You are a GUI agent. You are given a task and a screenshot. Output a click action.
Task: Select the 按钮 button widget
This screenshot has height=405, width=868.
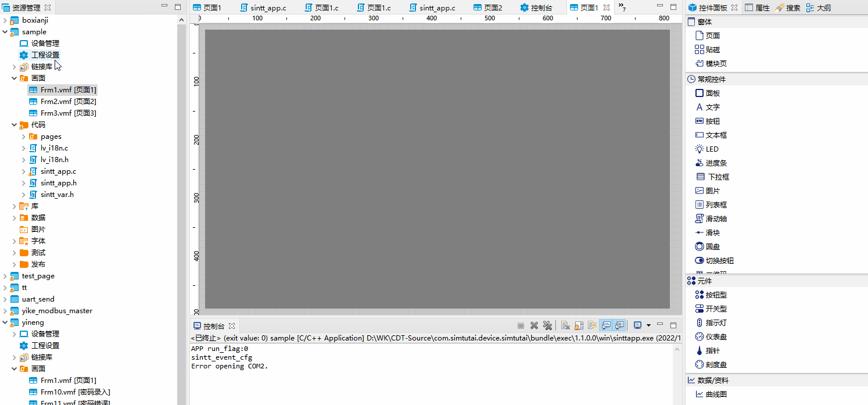(x=712, y=121)
